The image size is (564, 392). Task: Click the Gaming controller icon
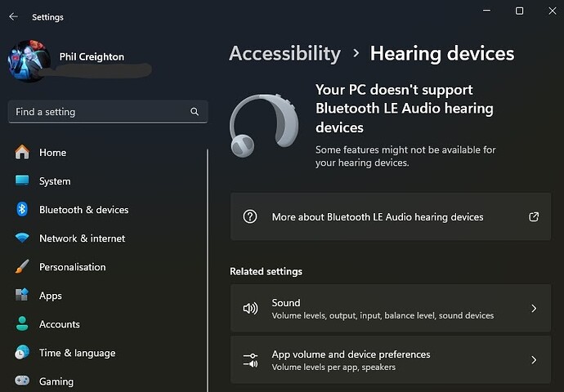[x=22, y=381]
